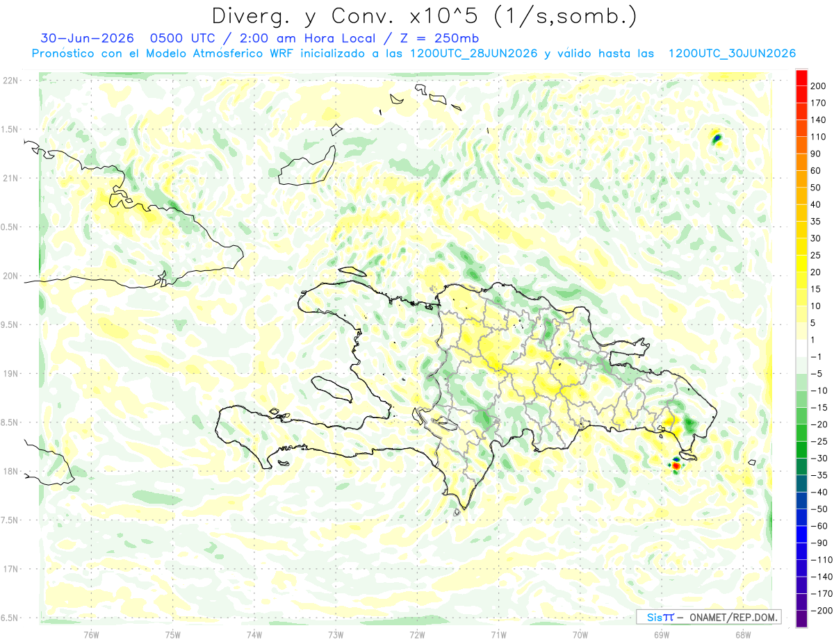Click the '-25' colorbar value

(x=820, y=441)
